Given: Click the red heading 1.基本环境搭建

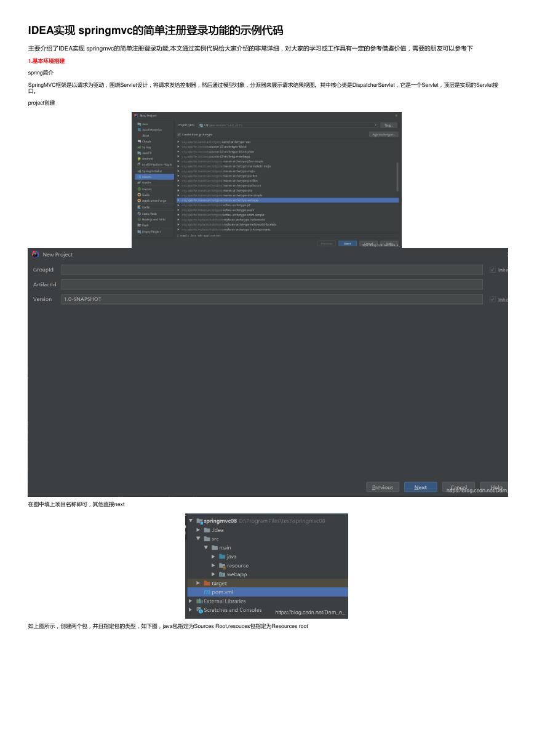Looking at the screenshot, I should (x=47, y=61).
